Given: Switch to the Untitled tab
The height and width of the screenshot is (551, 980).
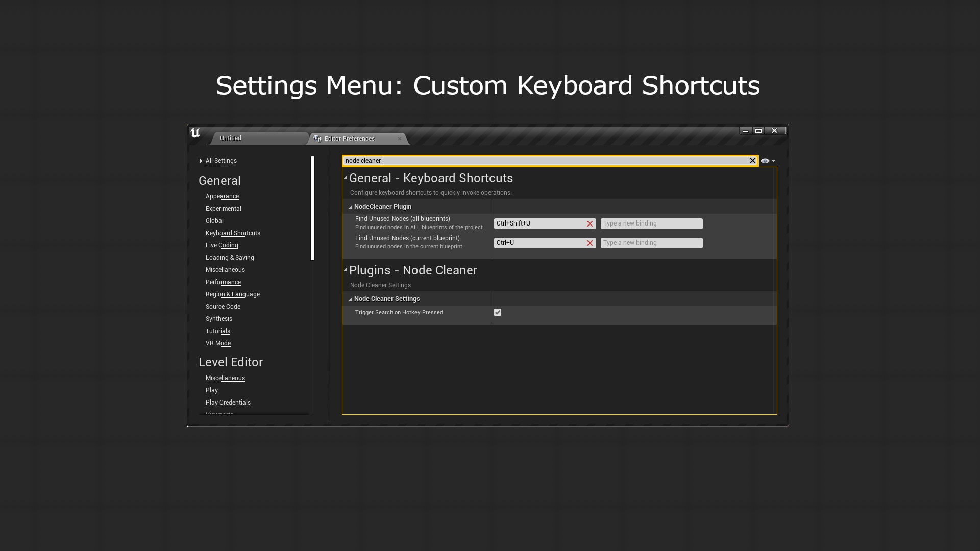Looking at the screenshot, I should tap(231, 138).
